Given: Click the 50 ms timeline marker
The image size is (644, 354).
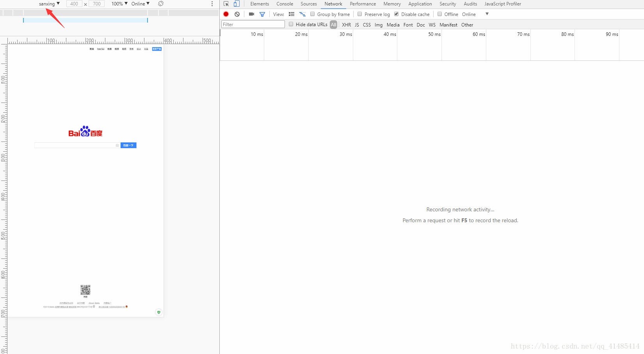Looking at the screenshot, I should click(x=434, y=34).
